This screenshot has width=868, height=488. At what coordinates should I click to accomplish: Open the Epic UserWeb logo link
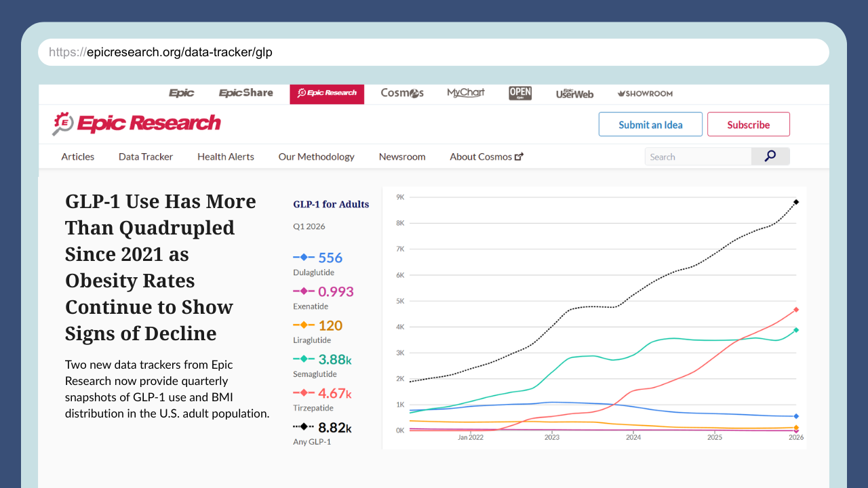574,94
